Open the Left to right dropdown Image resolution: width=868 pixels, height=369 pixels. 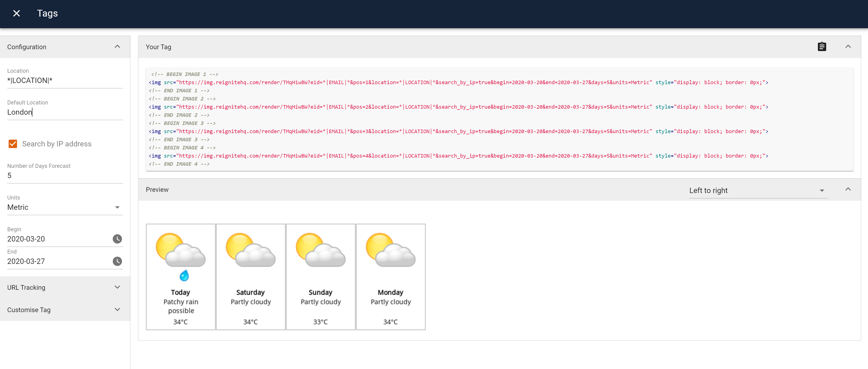coord(757,190)
